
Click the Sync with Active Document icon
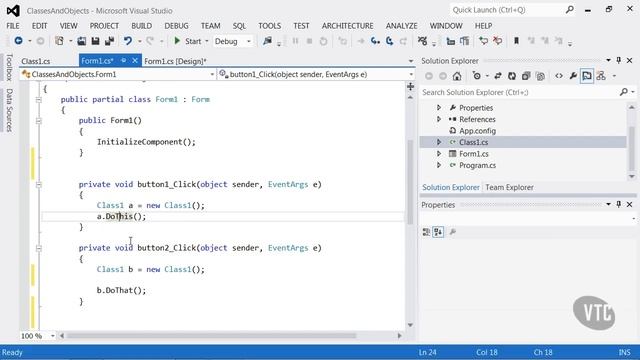pos(498,76)
